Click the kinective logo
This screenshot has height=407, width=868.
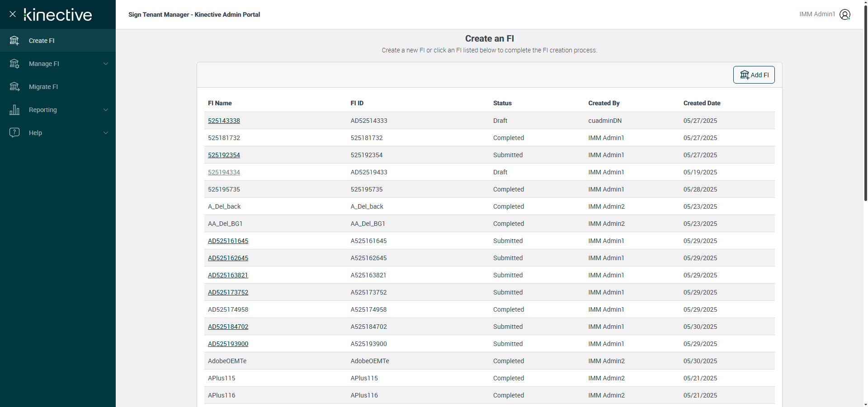coord(58,15)
